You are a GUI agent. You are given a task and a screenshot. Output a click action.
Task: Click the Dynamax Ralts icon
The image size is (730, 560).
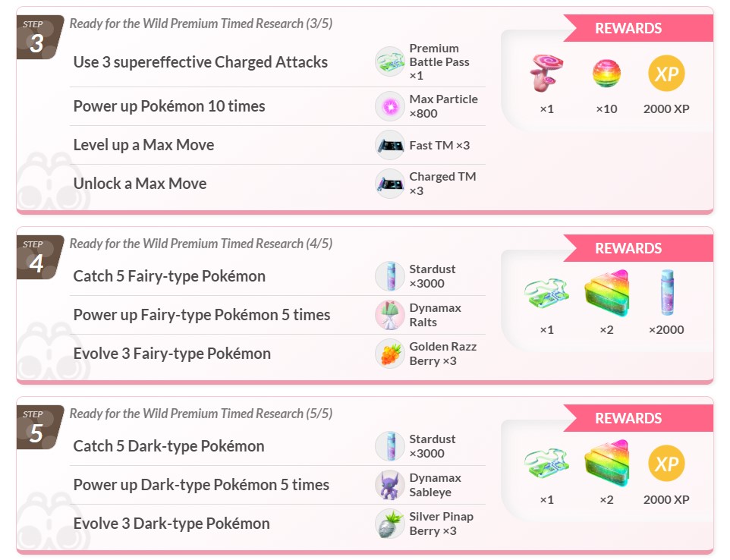(x=390, y=315)
